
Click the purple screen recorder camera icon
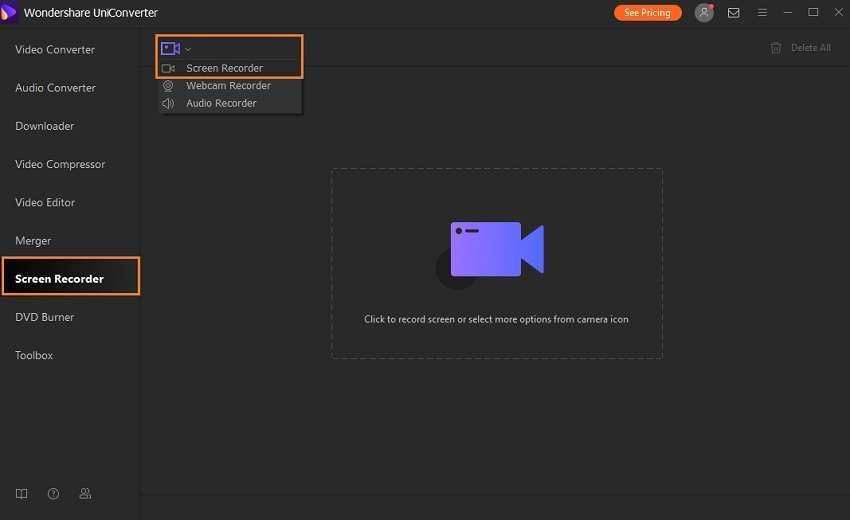(170, 49)
